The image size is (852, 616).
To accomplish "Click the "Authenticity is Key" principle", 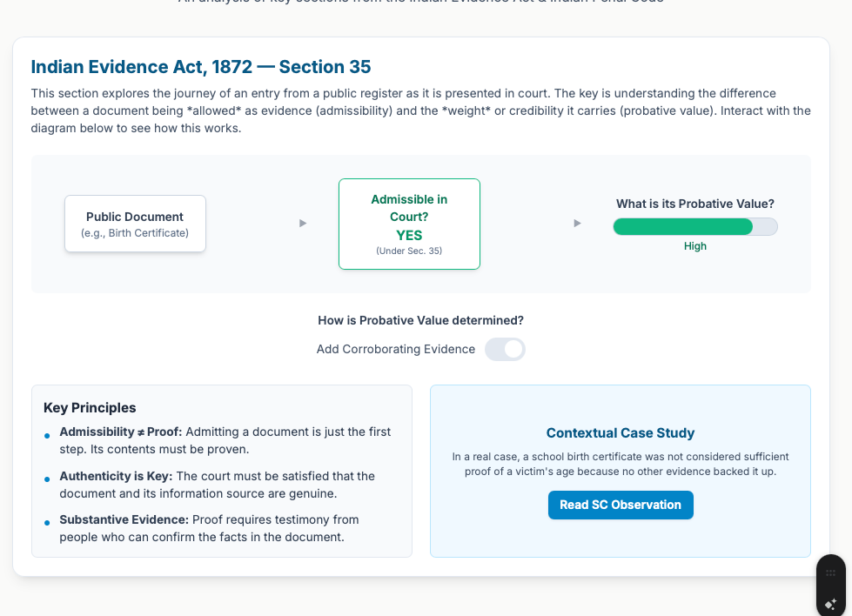I will pos(116,476).
